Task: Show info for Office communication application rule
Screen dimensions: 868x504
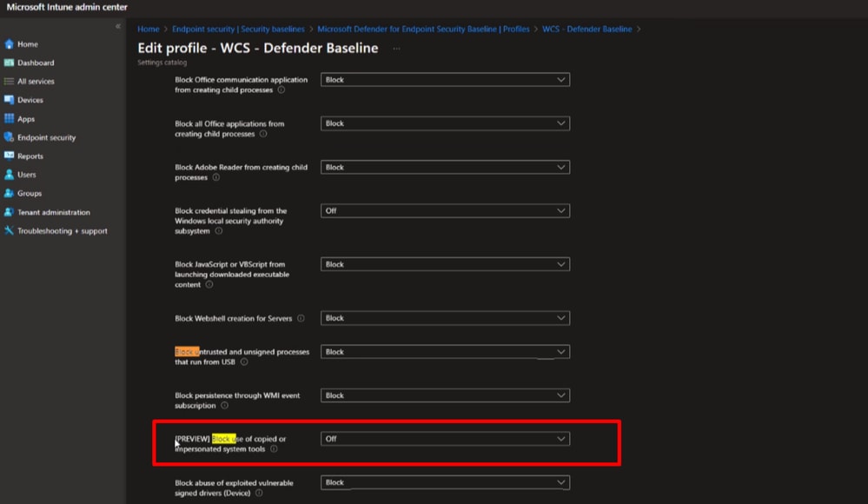Action: tap(282, 90)
